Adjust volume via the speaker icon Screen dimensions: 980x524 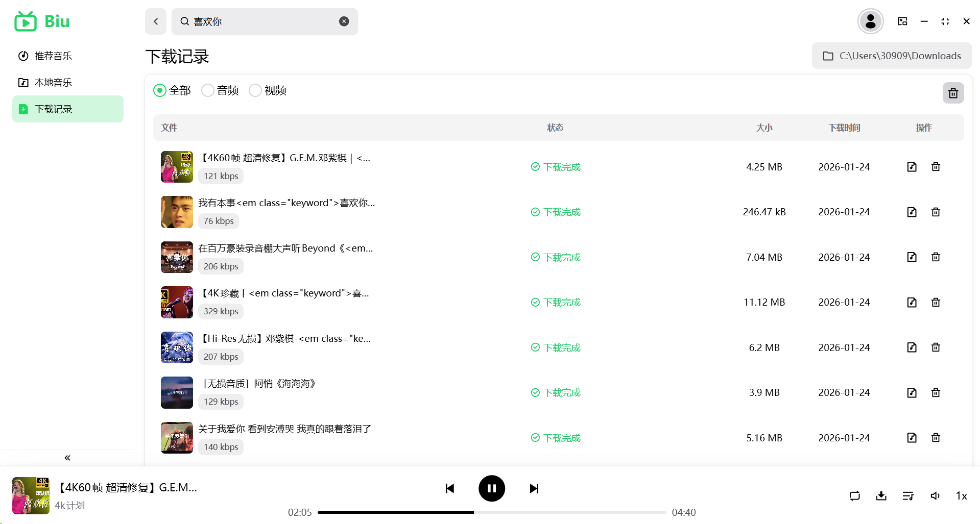click(x=935, y=495)
